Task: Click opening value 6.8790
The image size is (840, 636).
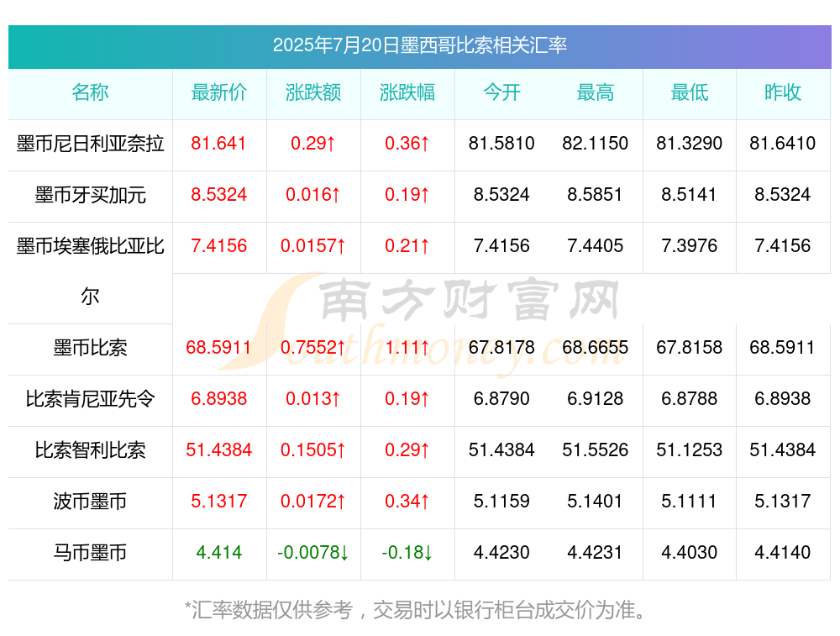Action: (501, 399)
